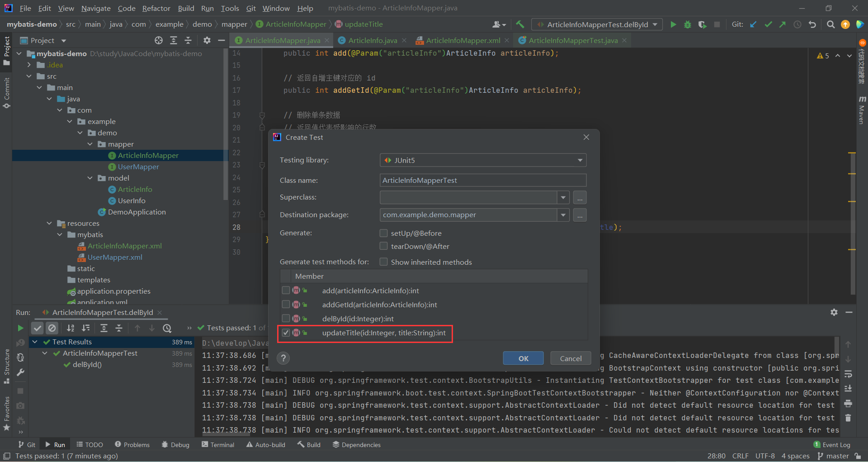The image size is (868, 462).
Task: Check Show inherited methods
Action: 384,262
